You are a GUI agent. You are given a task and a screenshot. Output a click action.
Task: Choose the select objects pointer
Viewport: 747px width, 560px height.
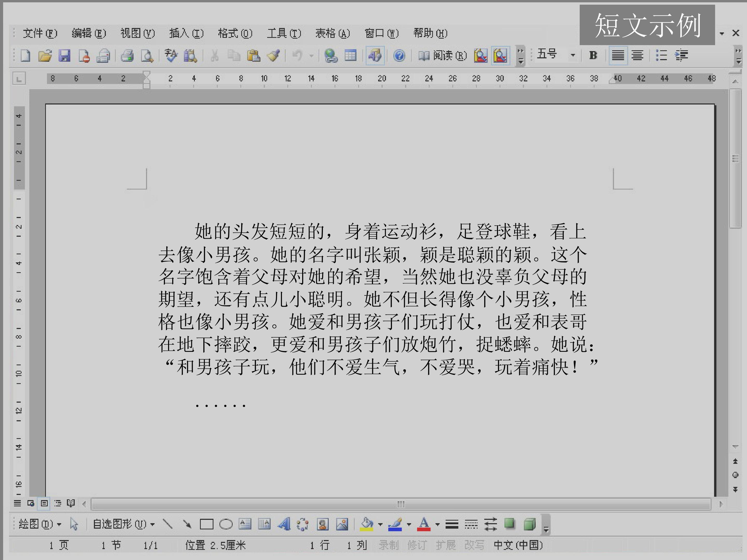point(74,524)
